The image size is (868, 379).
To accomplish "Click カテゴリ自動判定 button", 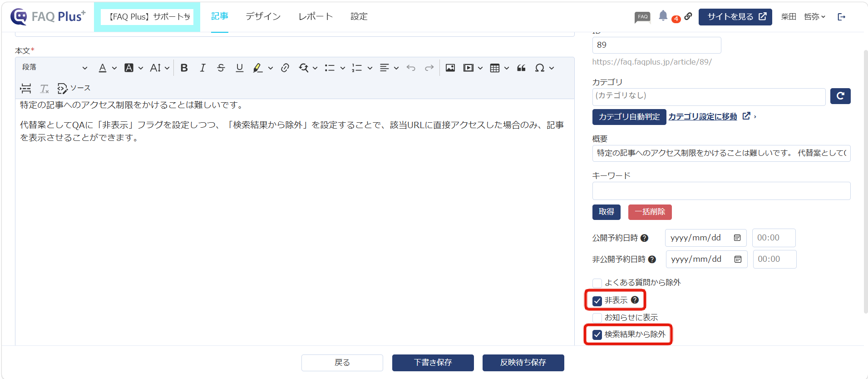I will pyautogui.click(x=629, y=117).
